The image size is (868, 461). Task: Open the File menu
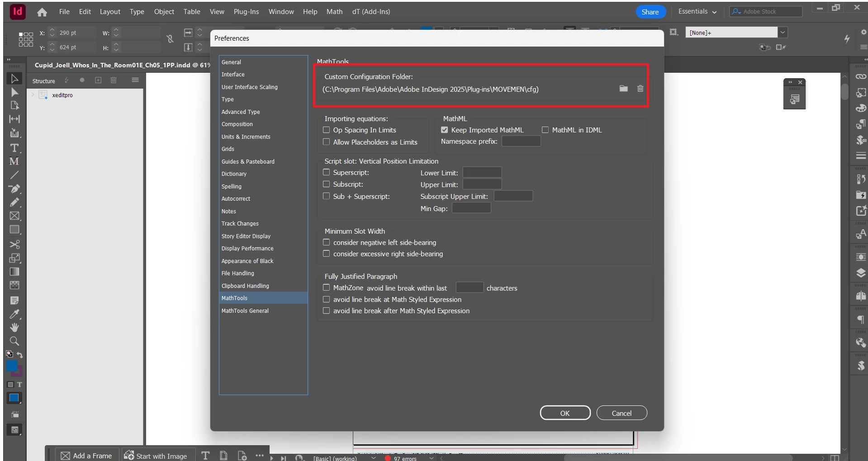(64, 12)
